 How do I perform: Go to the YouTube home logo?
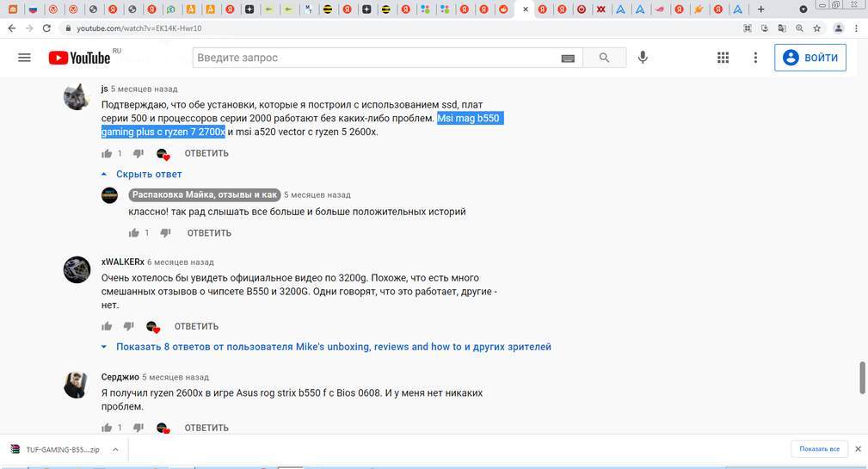pos(79,58)
